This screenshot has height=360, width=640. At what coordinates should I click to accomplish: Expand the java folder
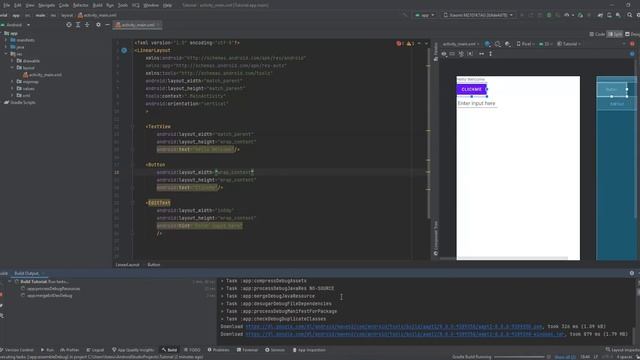coord(6,47)
